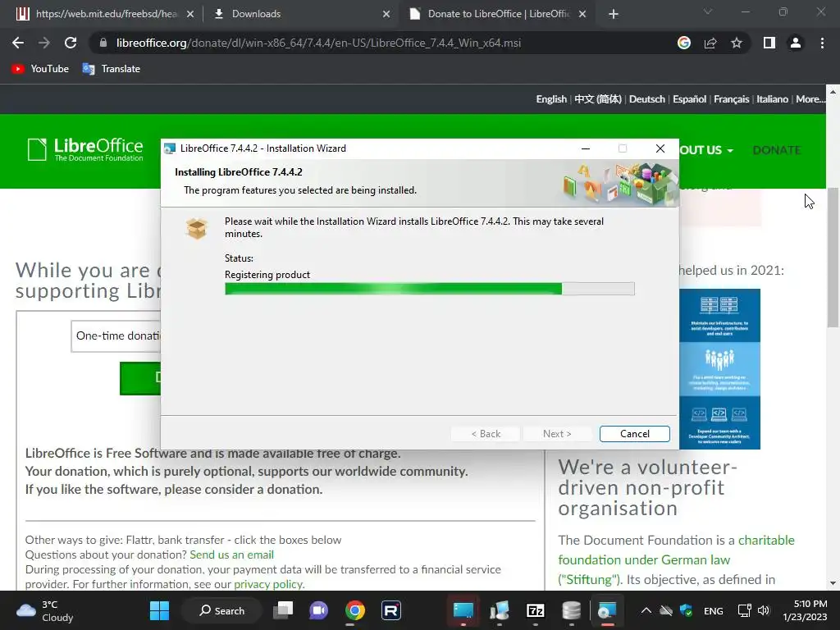Open the Chat app on the taskbar

pyautogui.click(x=319, y=610)
